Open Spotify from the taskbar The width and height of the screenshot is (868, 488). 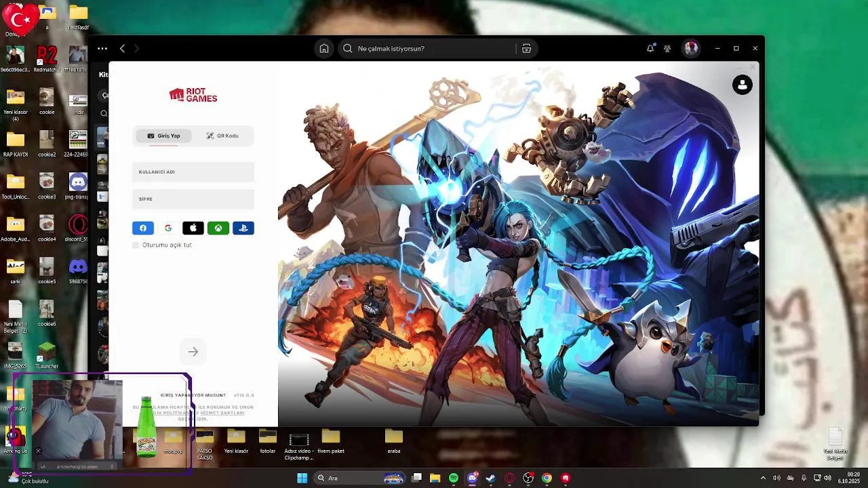[454, 478]
